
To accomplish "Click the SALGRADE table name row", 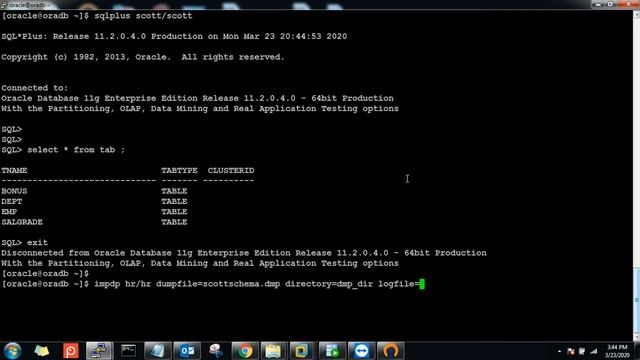I will coord(22,222).
